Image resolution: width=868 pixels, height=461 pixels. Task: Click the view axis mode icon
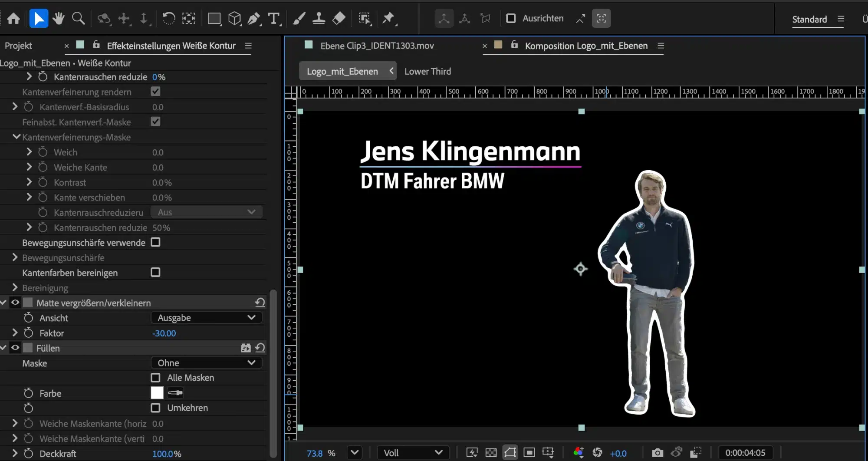pyautogui.click(x=485, y=18)
